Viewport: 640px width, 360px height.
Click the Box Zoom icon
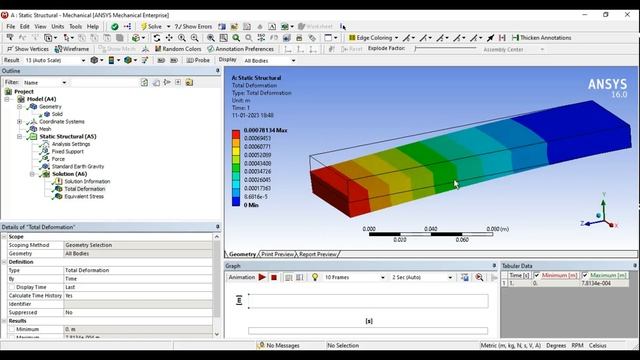coord(223,38)
